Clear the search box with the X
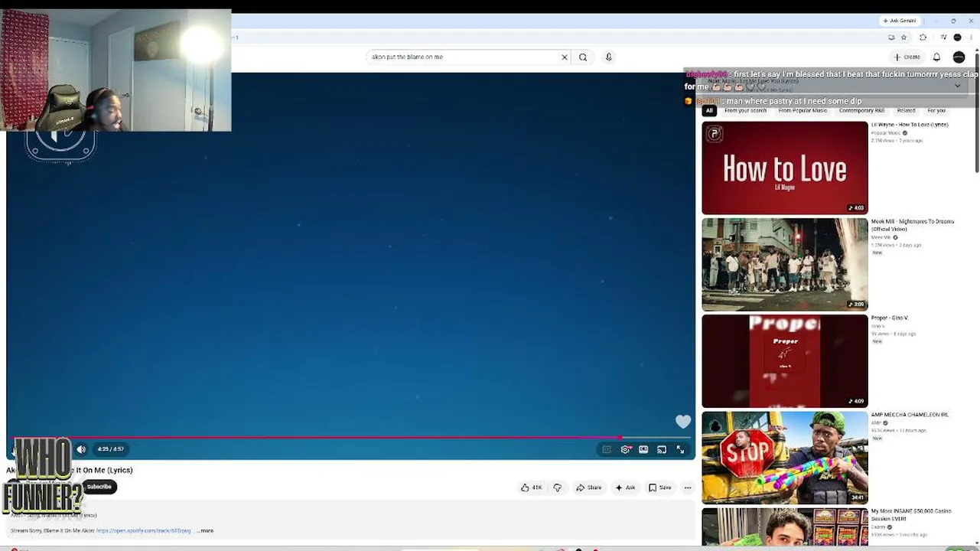The width and height of the screenshot is (980, 551). click(x=565, y=57)
